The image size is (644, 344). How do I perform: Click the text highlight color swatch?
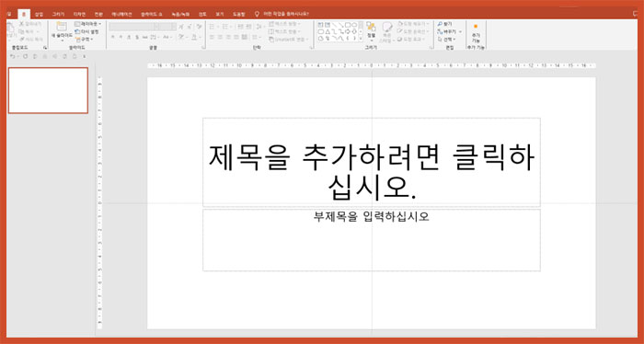click(181, 37)
